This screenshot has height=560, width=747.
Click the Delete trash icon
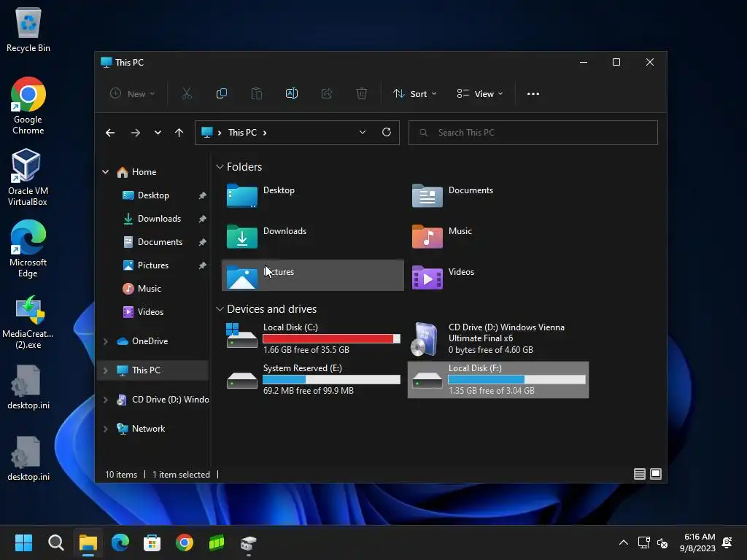coord(362,94)
